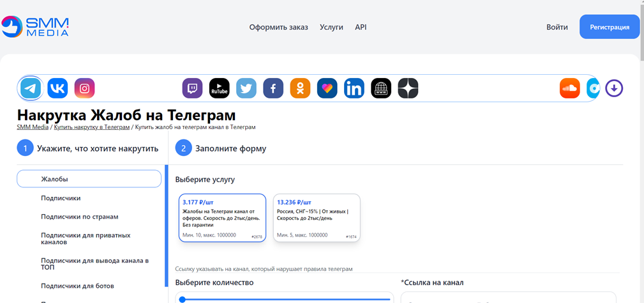This screenshot has width=644, height=303.
Task: Click the Укажите, что хотите накрутить heading
Action: (98, 148)
